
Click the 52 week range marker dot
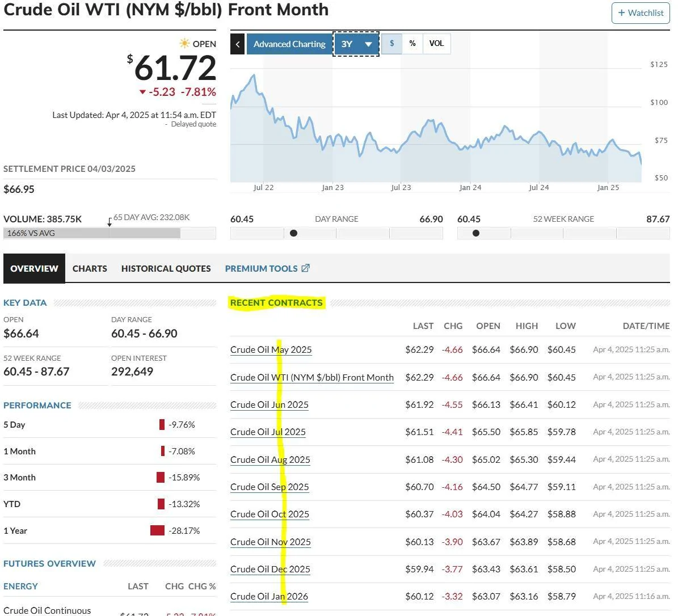[475, 233]
